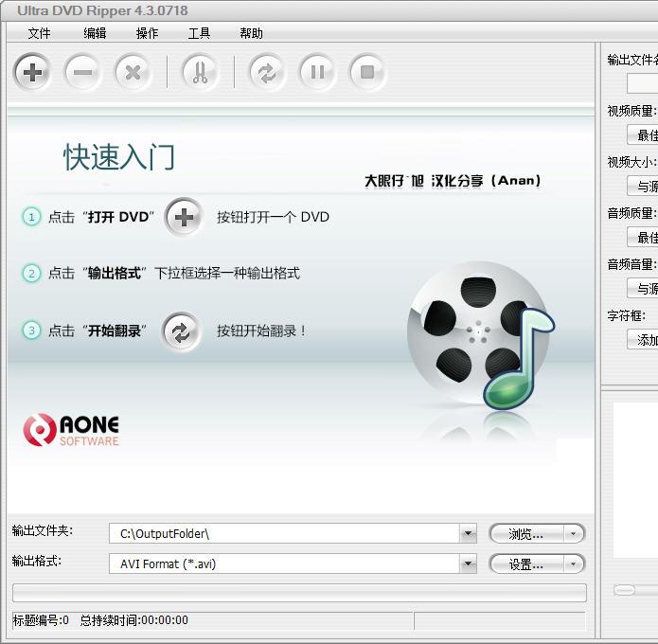Click the bold 输出格式 text in step 2
The width and height of the screenshot is (658, 644).
point(115,274)
